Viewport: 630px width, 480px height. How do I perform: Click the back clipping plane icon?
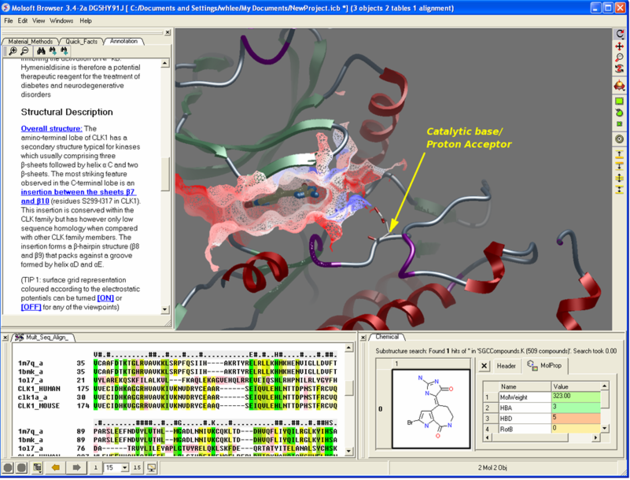[x=620, y=166]
